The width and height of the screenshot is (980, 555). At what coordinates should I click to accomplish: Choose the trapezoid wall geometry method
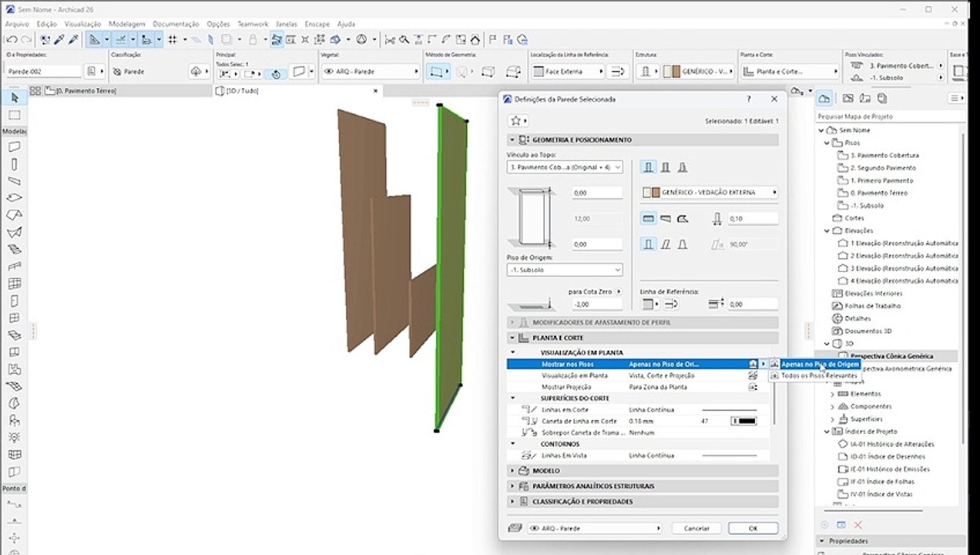665,219
